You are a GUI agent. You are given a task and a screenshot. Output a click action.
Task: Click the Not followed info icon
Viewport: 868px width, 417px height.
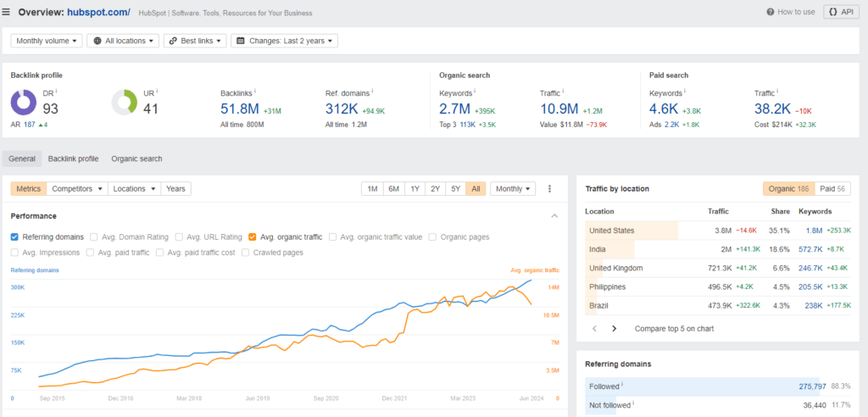(x=634, y=403)
